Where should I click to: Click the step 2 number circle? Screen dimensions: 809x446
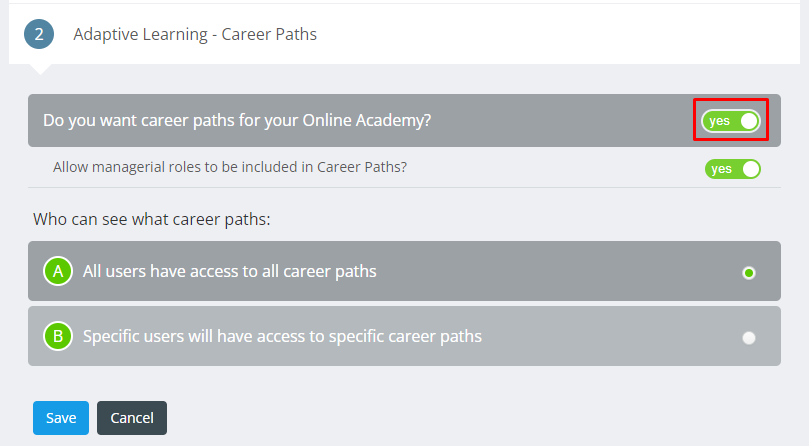[39, 34]
